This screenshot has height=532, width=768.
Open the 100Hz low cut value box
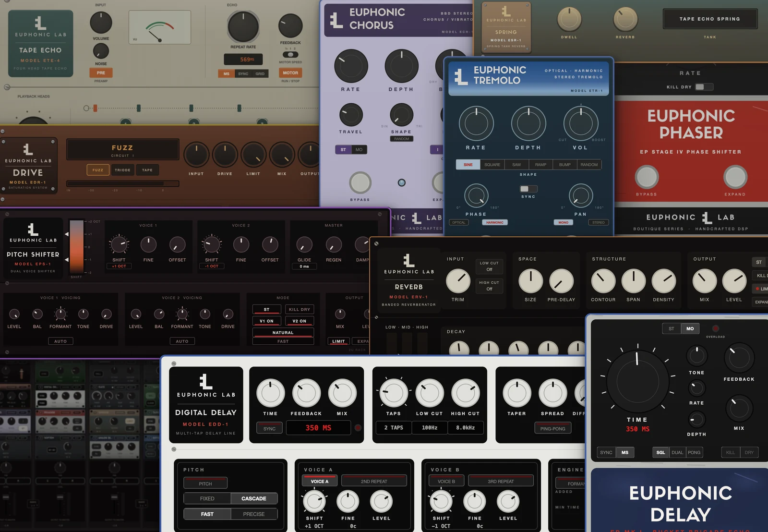(x=430, y=428)
